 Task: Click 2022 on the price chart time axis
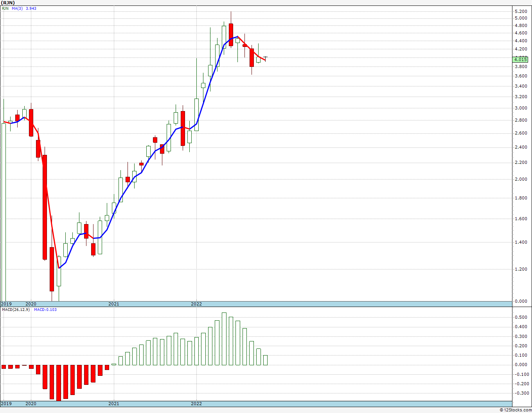tap(196, 304)
